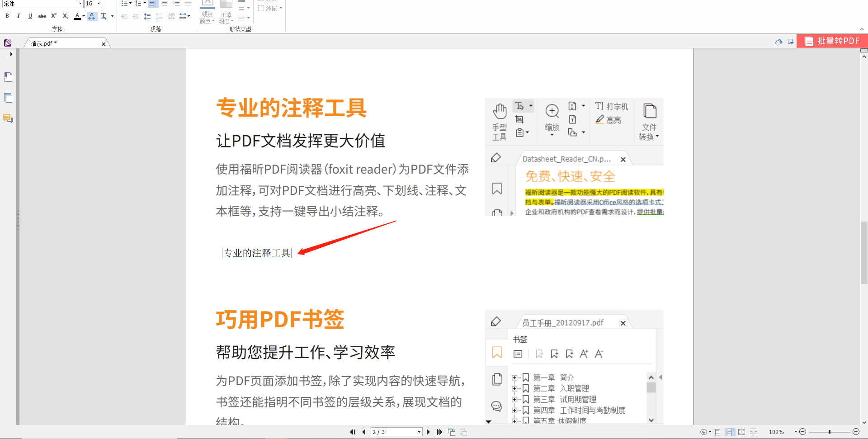
Task: Switch to single page view mode
Action: click(x=718, y=432)
